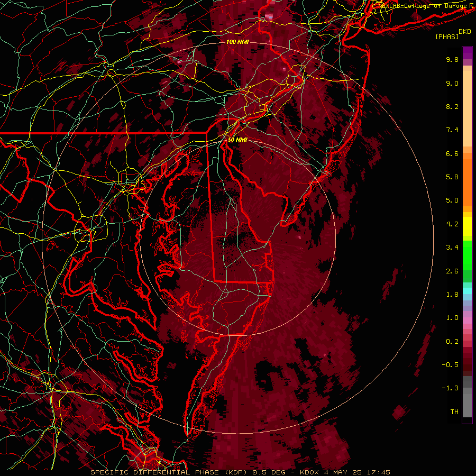Click the 5.8 legend value

click(452, 177)
